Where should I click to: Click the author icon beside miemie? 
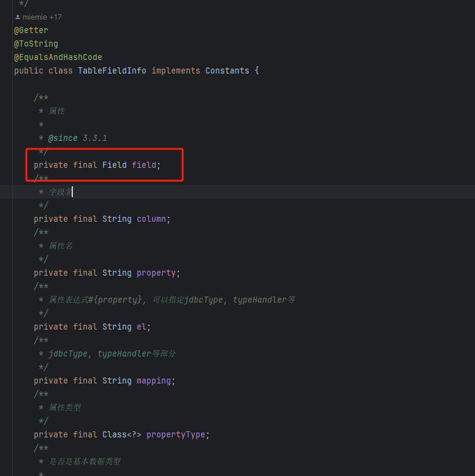(x=18, y=17)
